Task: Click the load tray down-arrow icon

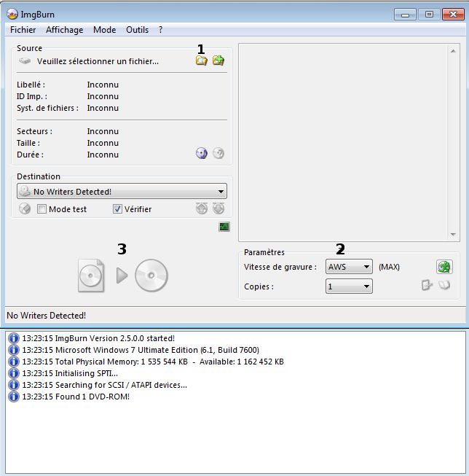Action: point(218,208)
